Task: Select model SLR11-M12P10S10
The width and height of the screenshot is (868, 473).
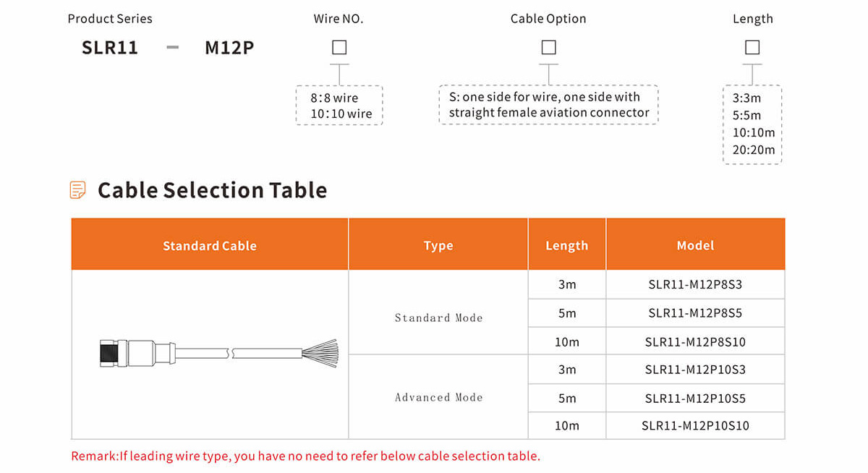Action: [x=695, y=425]
